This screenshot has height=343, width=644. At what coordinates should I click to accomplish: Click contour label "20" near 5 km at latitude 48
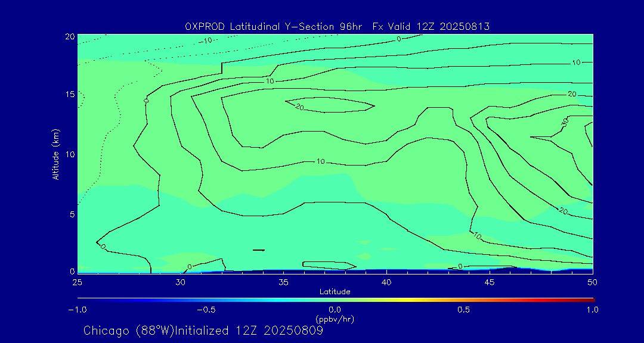coord(563,211)
